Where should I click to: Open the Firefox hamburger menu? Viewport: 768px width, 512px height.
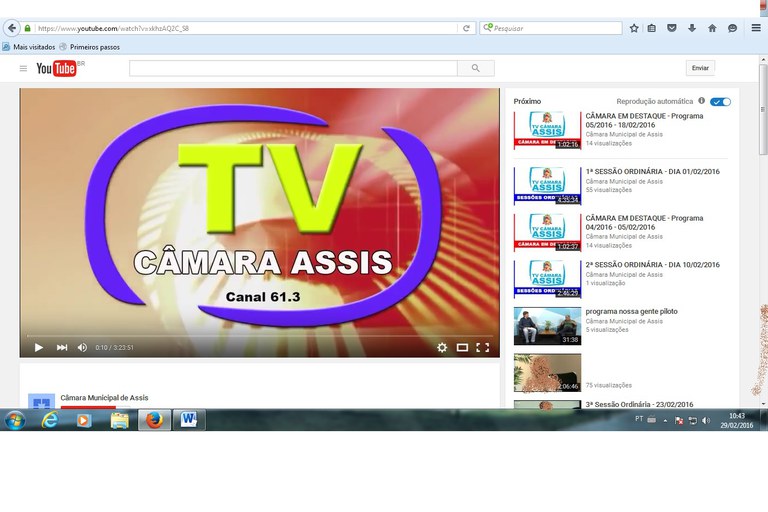pos(756,28)
